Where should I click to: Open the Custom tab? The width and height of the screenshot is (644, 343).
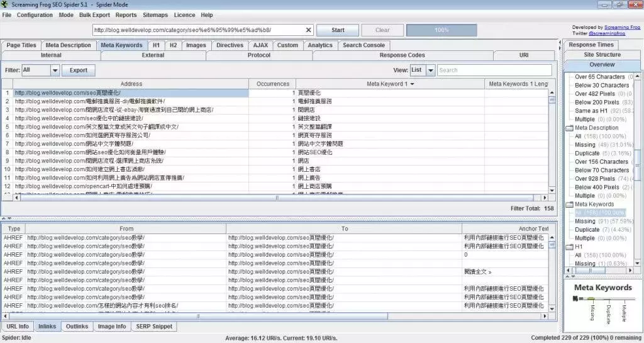tap(287, 45)
